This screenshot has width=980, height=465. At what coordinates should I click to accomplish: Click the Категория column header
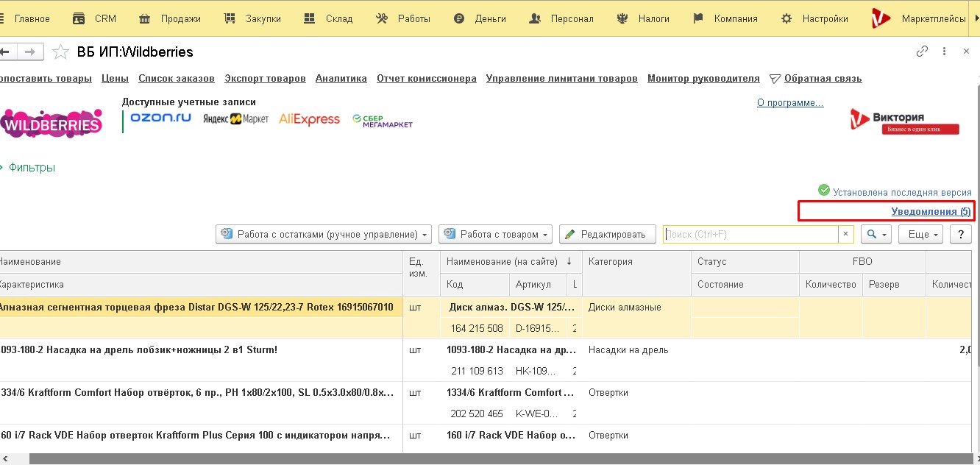click(636, 273)
